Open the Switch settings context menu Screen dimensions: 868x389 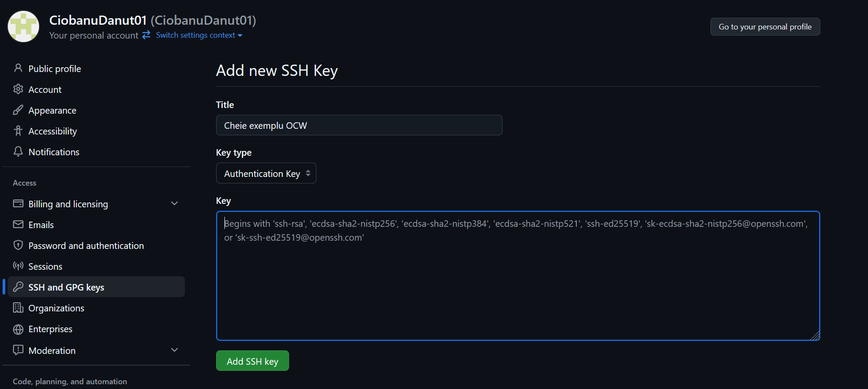coord(199,35)
